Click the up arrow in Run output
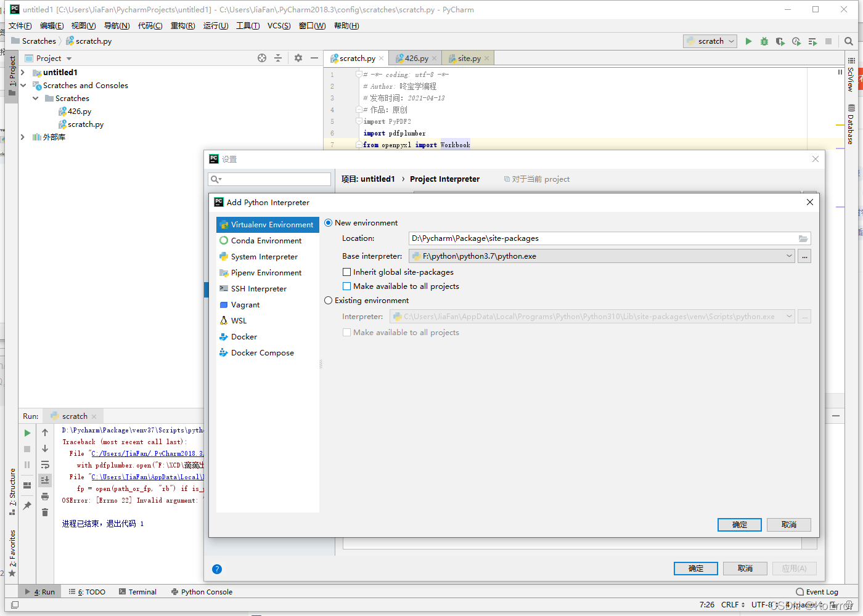This screenshot has height=616, width=863. coord(45,432)
